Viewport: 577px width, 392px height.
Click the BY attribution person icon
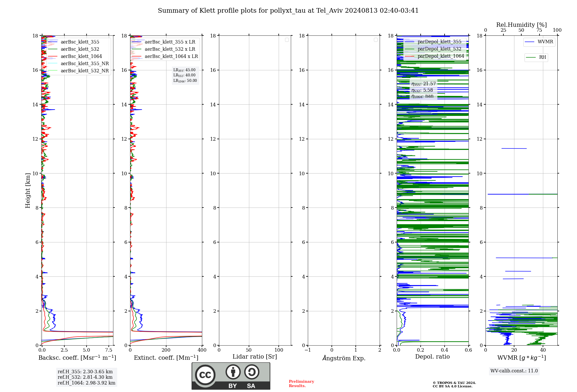coord(233,372)
